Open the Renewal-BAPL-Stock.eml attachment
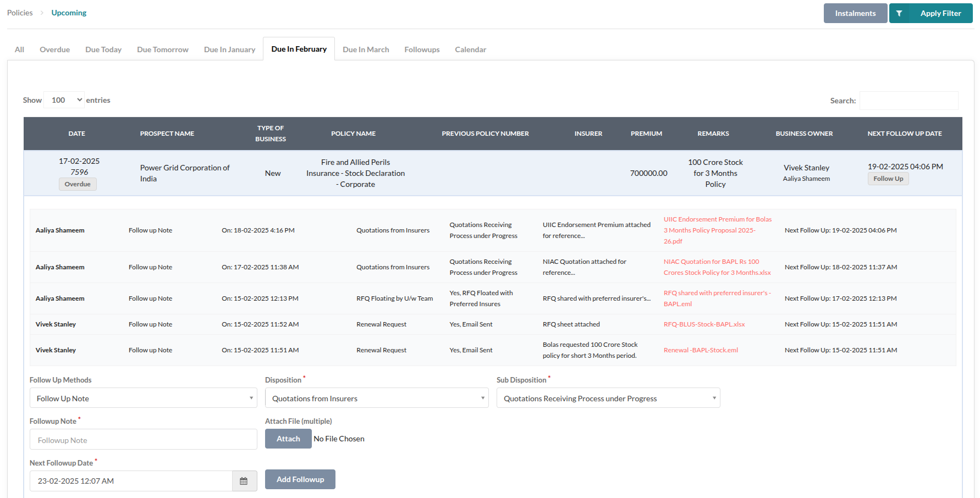Image resolution: width=980 pixels, height=498 pixels. [701, 350]
